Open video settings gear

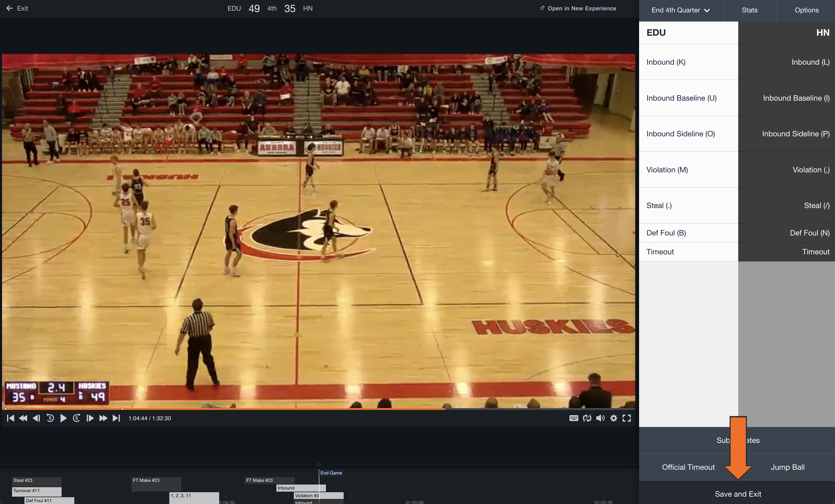point(614,418)
